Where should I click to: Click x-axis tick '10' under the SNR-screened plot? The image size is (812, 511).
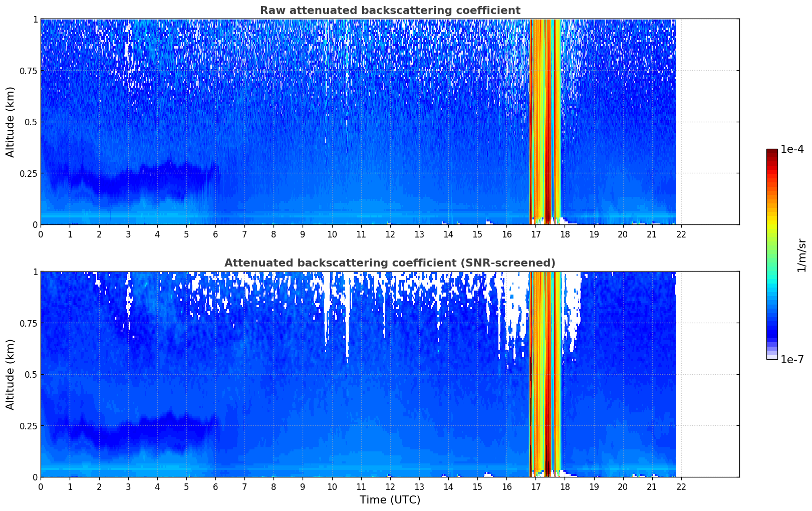[x=332, y=486]
